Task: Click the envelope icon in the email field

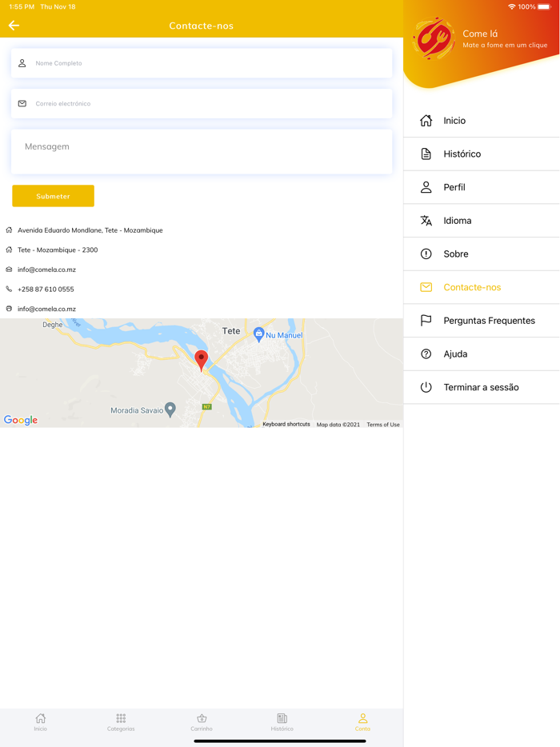Action: pos(22,103)
